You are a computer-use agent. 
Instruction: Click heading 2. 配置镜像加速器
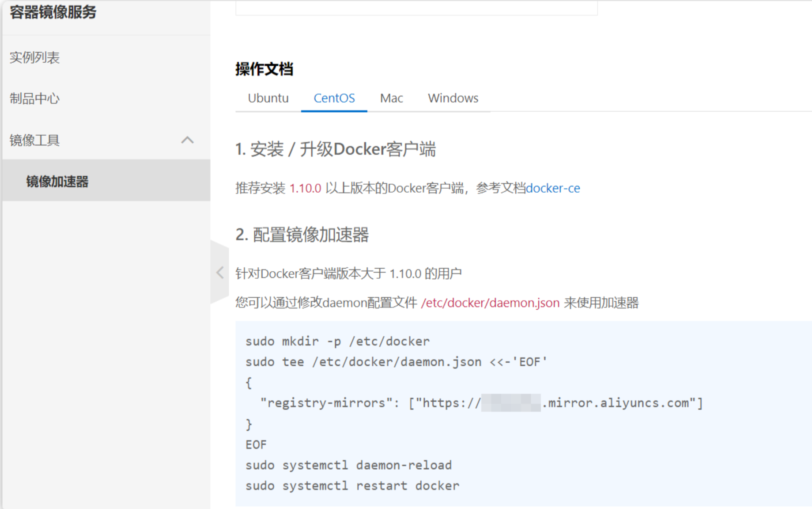click(302, 235)
